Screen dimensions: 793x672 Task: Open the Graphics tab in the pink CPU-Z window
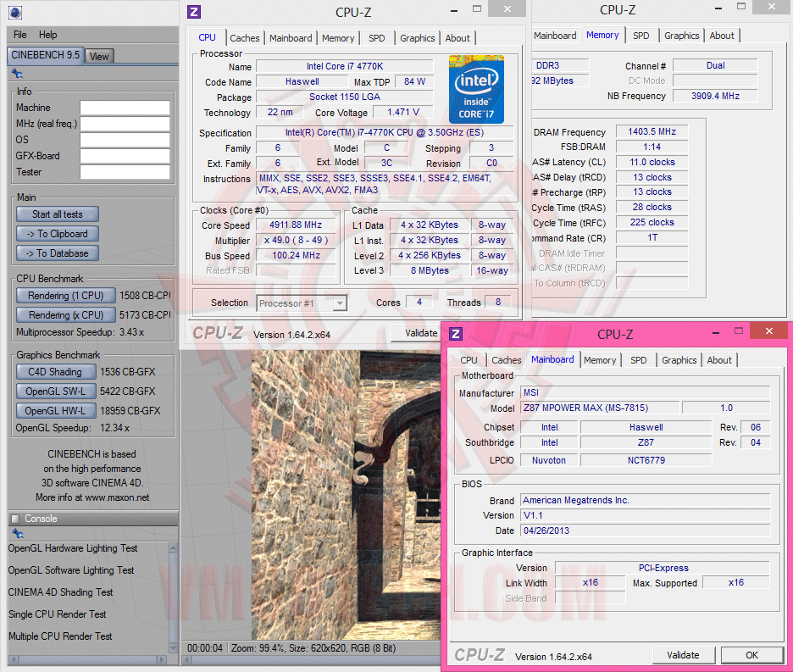pyautogui.click(x=679, y=360)
